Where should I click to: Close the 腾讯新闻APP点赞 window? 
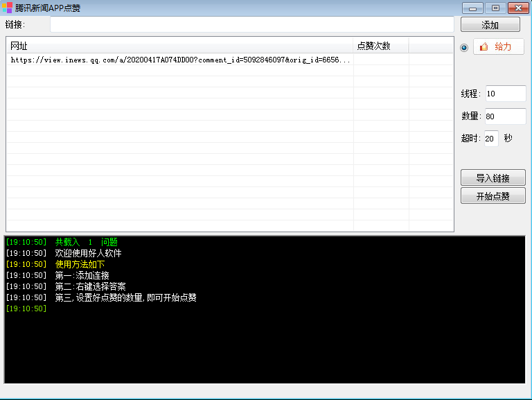point(518,8)
